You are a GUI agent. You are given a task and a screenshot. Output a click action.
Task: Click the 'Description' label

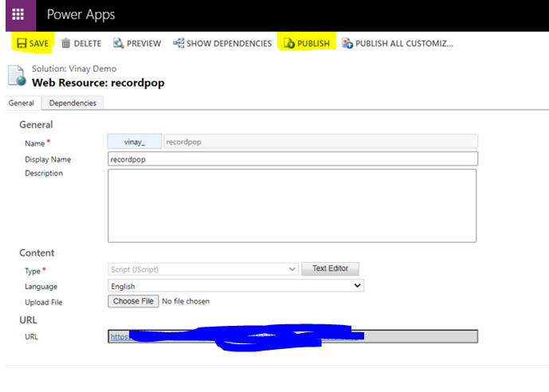pyautogui.click(x=44, y=173)
